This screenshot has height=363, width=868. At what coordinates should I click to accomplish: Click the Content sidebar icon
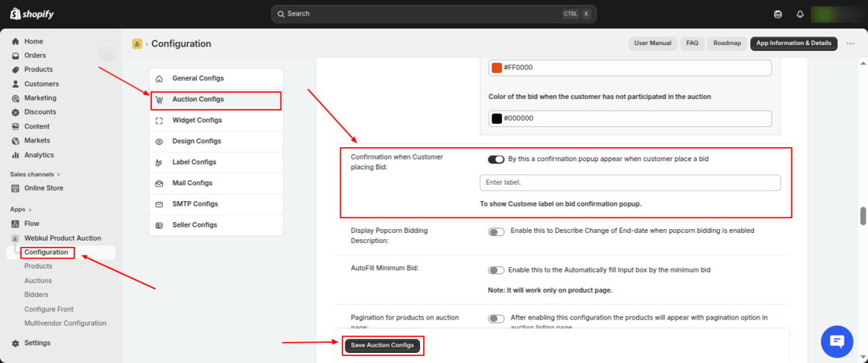point(15,126)
